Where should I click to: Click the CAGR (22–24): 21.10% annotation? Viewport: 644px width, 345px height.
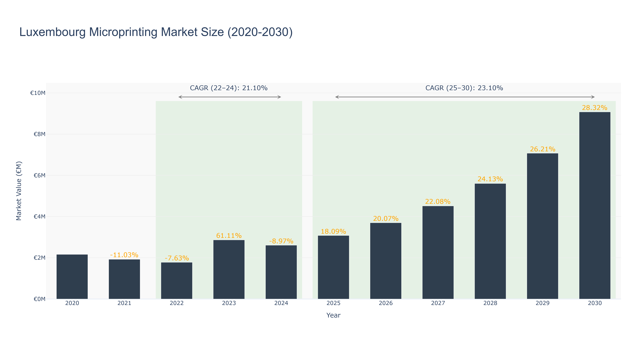[x=229, y=88]
